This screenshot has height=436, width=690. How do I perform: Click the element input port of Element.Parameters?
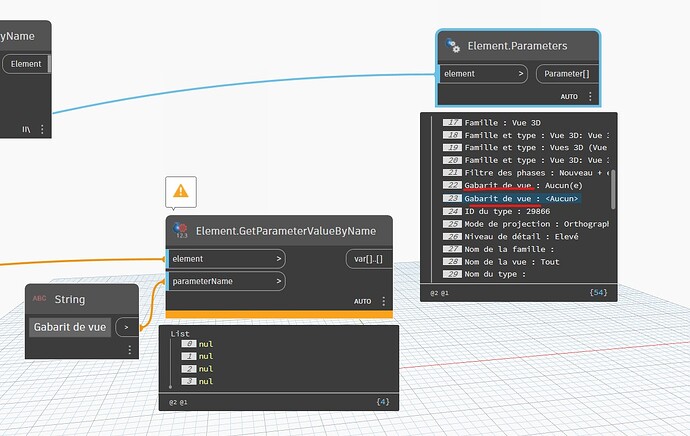point(483,73)
